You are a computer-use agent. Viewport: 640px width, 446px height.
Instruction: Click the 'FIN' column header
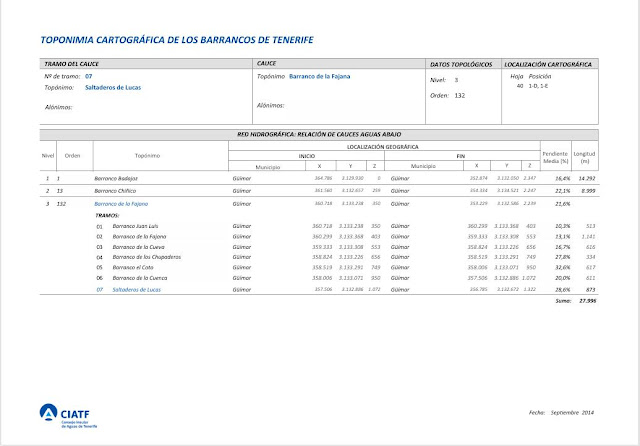(x=461, y=156)
